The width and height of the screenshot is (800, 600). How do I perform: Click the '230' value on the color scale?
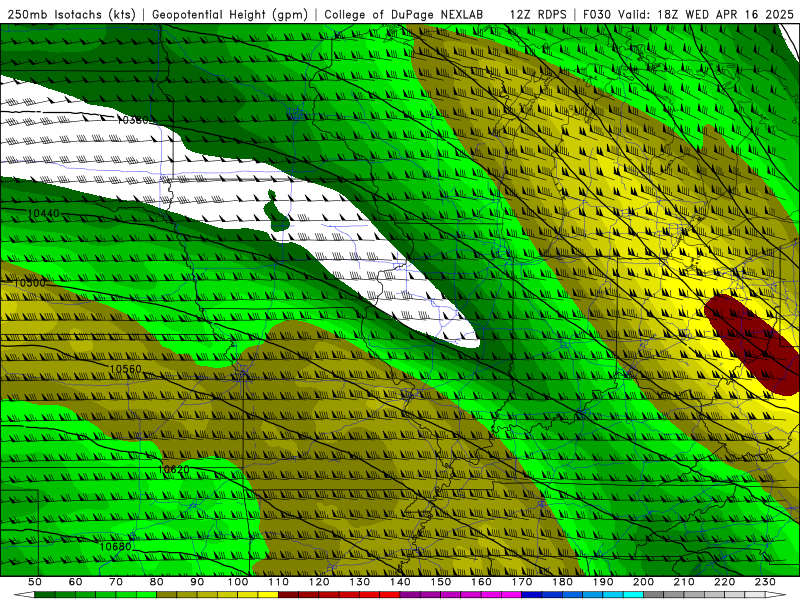765,582
